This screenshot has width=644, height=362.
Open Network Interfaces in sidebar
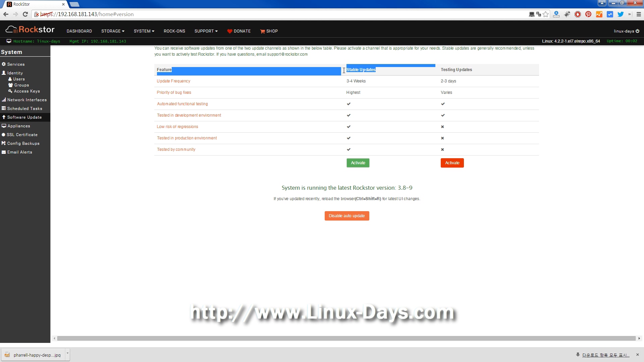point(24,100)
